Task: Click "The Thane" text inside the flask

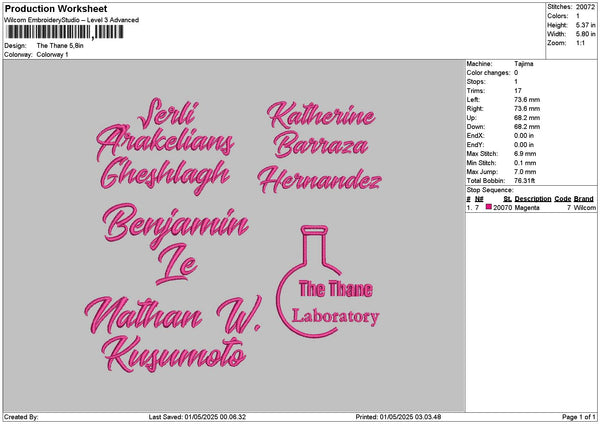Action: (336, 290)
